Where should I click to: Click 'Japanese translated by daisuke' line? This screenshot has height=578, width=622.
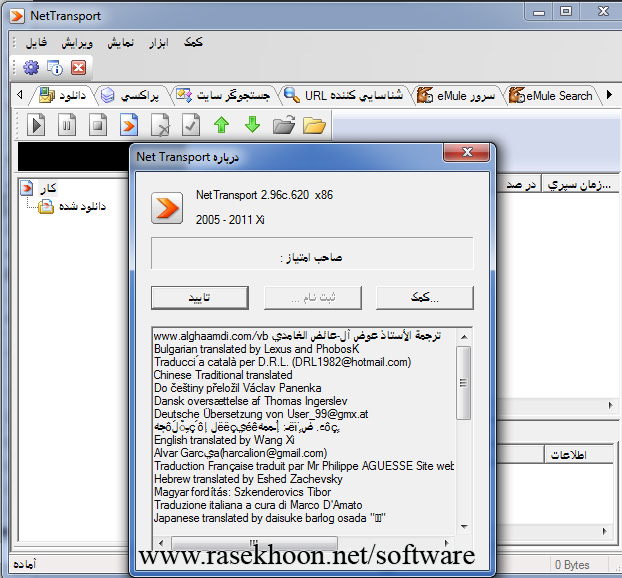click(x=270, y=518)
